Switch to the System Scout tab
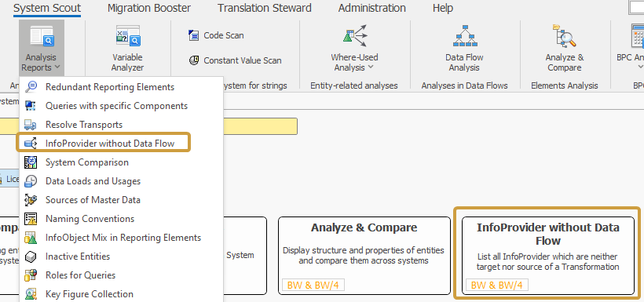644x302 pixels. (47, 8)
